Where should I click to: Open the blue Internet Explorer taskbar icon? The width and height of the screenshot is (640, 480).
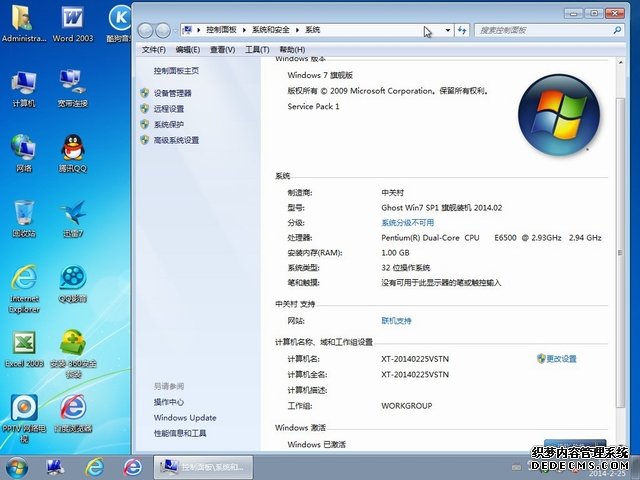[x=94, y=467]
